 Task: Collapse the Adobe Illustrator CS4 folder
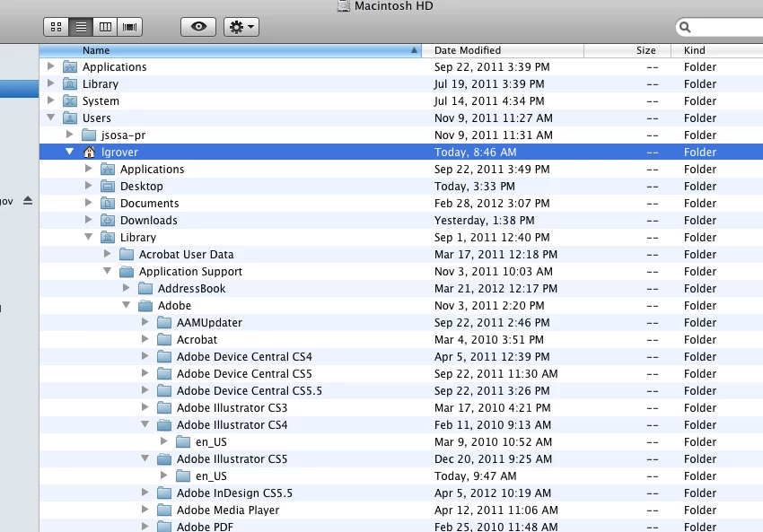[145, 423]
